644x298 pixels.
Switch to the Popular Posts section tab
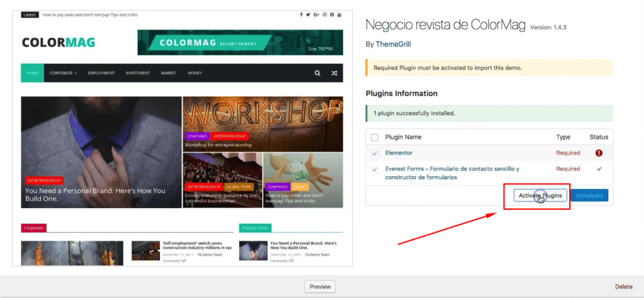pyautogui.click(x=255, y=228)
